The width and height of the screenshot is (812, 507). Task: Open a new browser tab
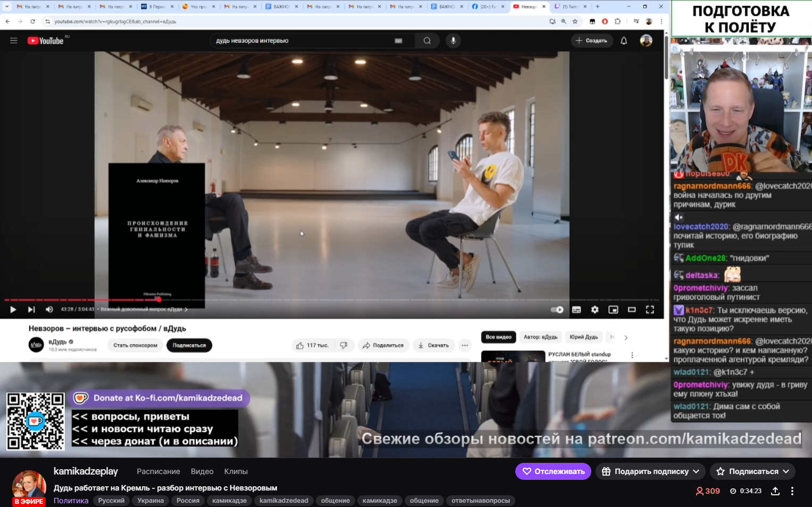[598, 6]
